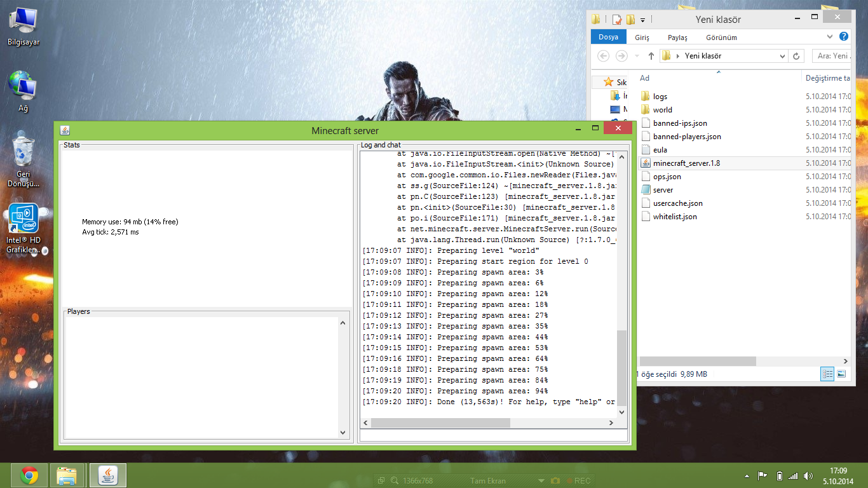
Task: Click the Properties quick access icon in Explorer
Action: (x=616, y=19)
